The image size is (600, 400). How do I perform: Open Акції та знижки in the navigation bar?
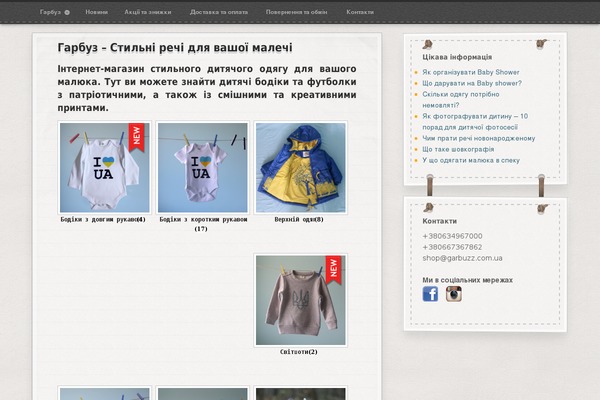tap(148, 12)
